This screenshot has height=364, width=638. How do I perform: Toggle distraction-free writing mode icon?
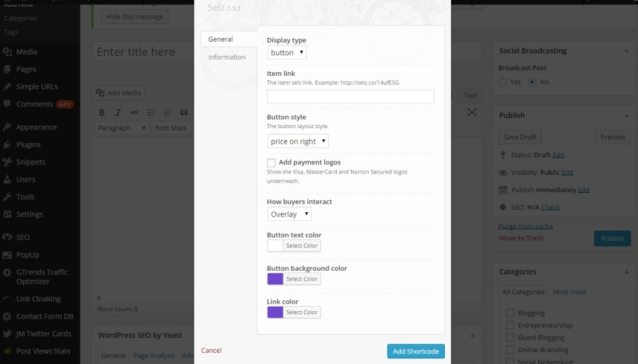(472, 113)
